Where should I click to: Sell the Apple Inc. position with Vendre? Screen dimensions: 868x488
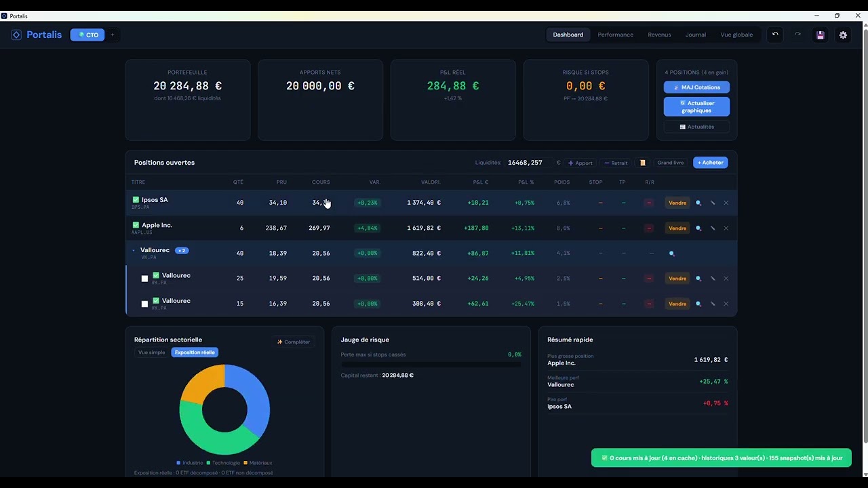(x=677, y=228)
